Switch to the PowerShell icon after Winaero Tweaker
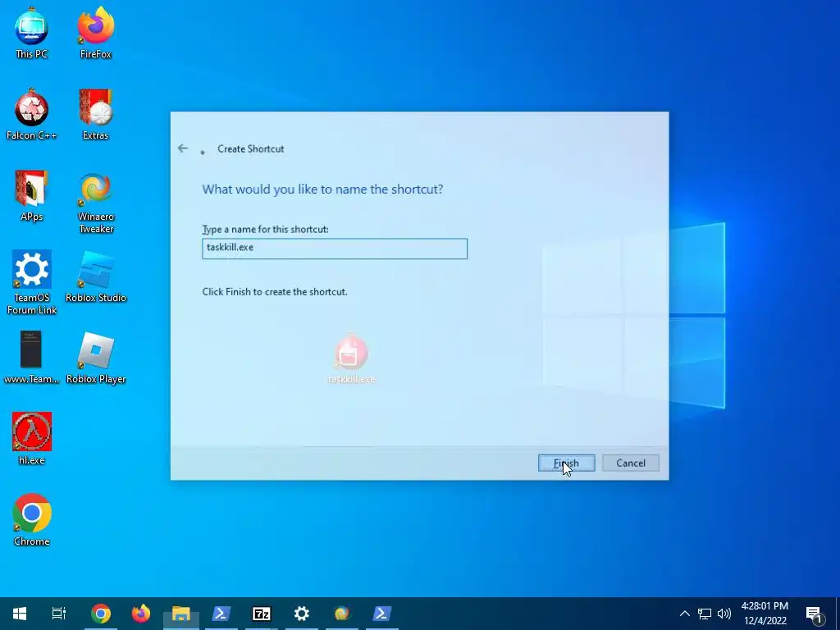Viewport: 840px width, 630px height. pyautogui.click(x=382, y=614)
